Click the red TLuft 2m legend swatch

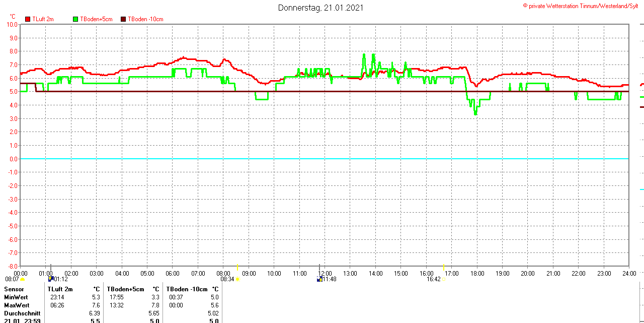(28, 19)
